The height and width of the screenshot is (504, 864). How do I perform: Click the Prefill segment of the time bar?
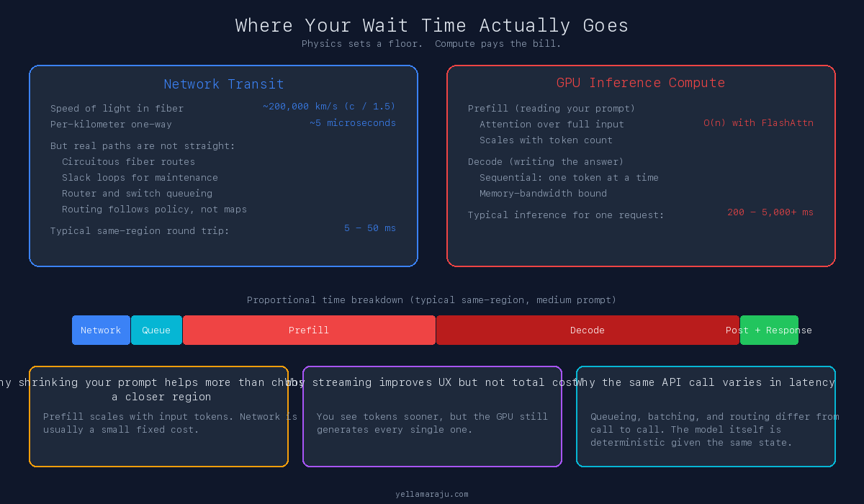point(308,330)
